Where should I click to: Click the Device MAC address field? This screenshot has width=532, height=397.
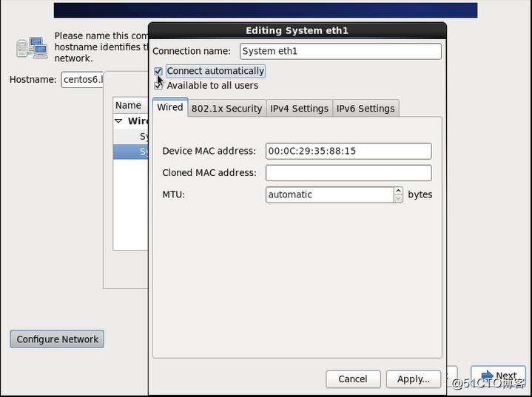coord(349,151)
